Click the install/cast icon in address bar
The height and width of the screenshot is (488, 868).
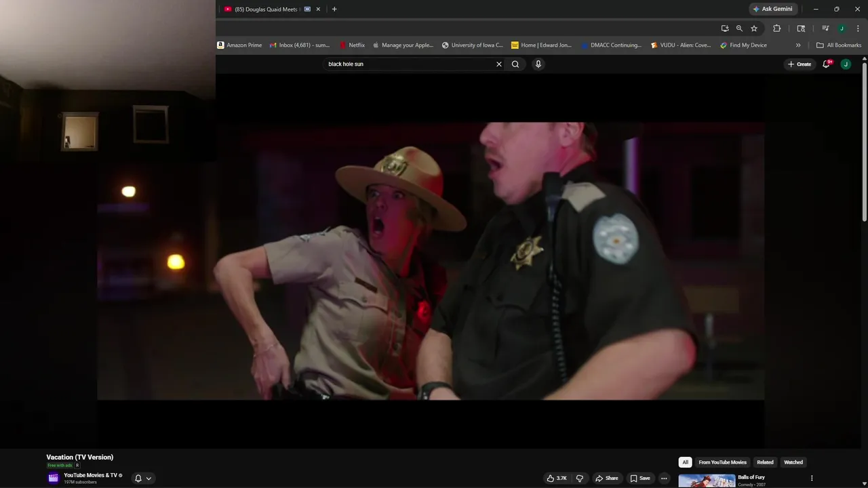(x=725, y=28)
